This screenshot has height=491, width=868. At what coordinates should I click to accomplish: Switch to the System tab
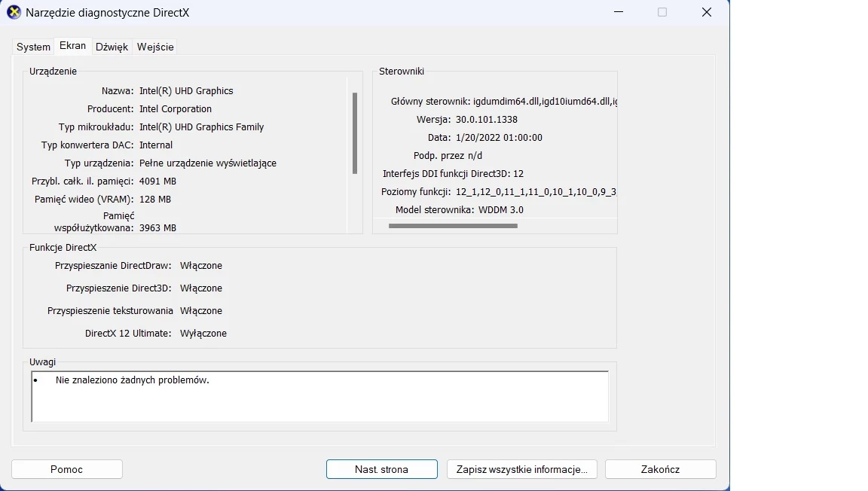tap(33, 47)
